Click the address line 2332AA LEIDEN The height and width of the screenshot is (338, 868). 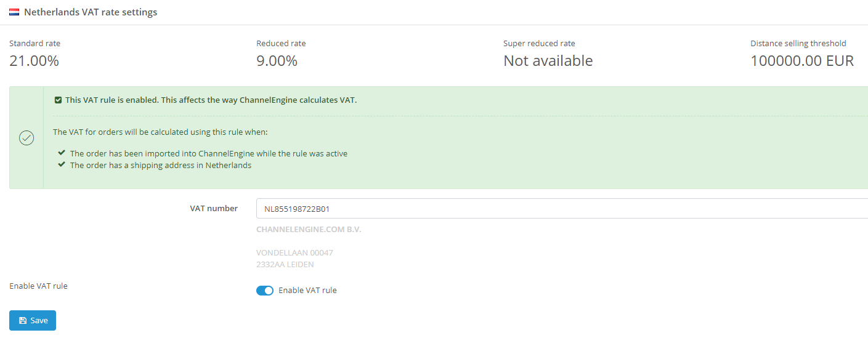click(285, 265)
